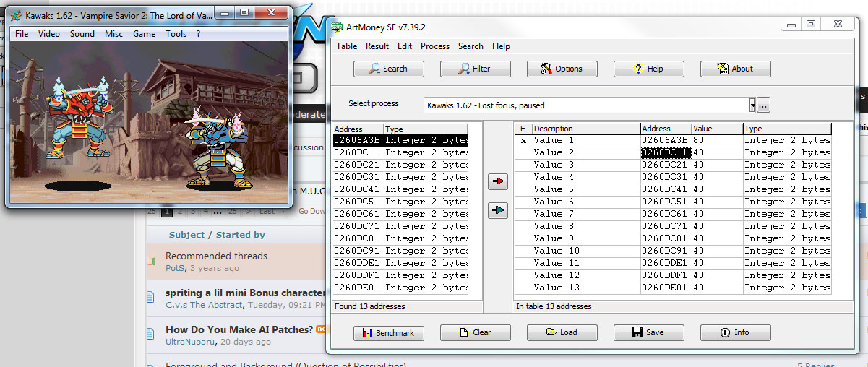Open the Search menu in ArtMoney
This screenshot has width=868, height=367.
470,46
